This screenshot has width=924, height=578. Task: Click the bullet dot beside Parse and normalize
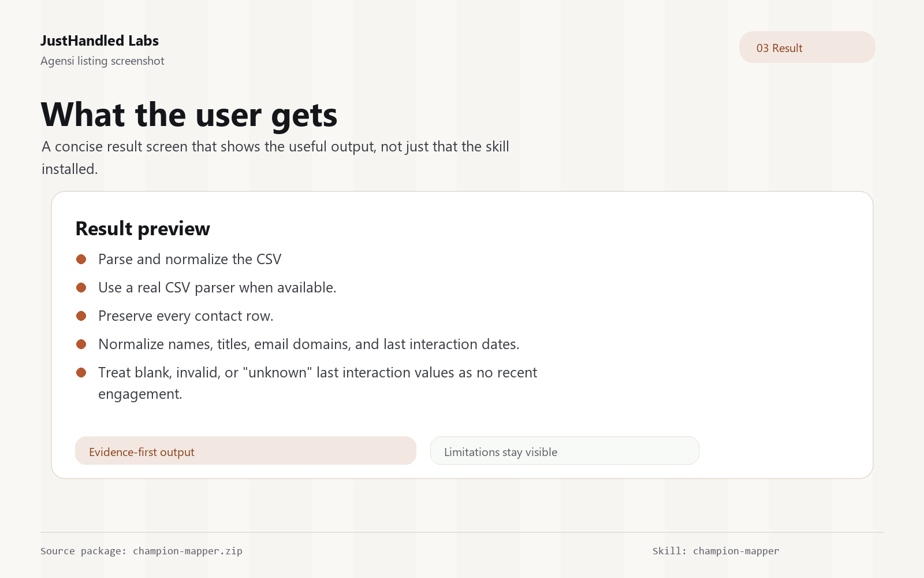pyautogui.click(x=81, y=260)
